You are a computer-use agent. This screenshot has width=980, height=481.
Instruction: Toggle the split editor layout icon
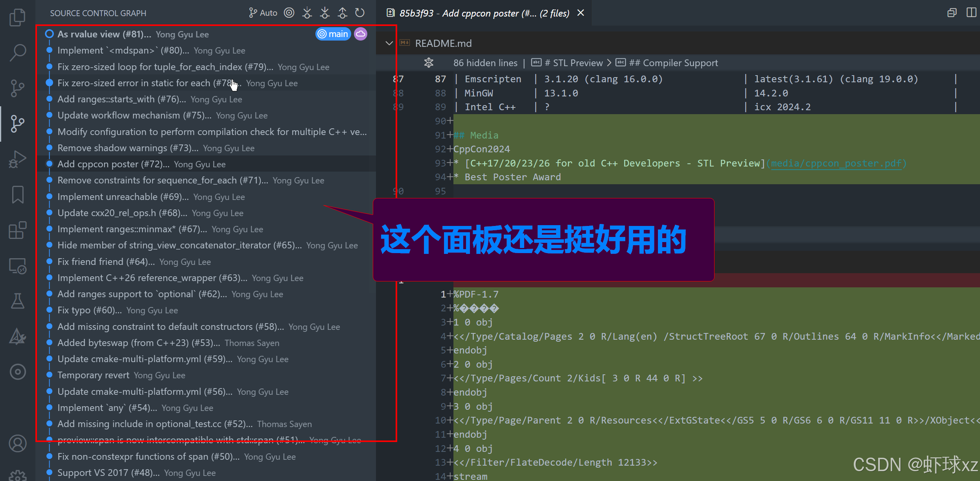pos(971,13)
